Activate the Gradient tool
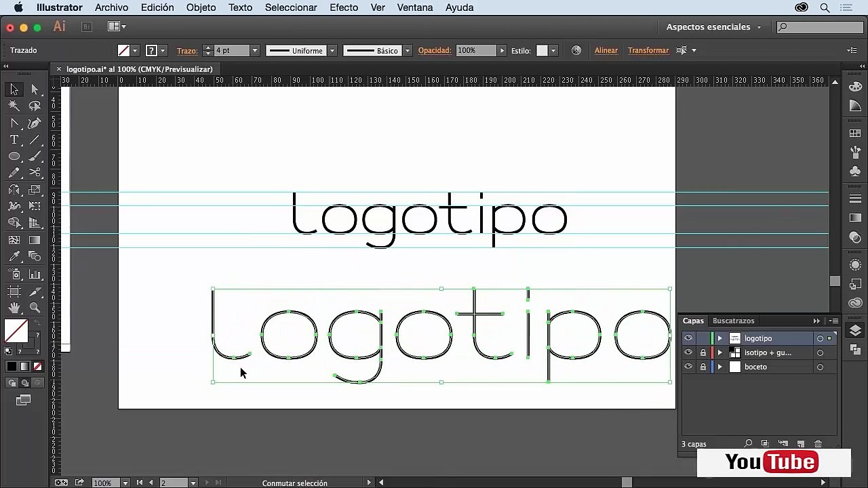The height and width of the screenshot is (488, 868). click(35, 240)
